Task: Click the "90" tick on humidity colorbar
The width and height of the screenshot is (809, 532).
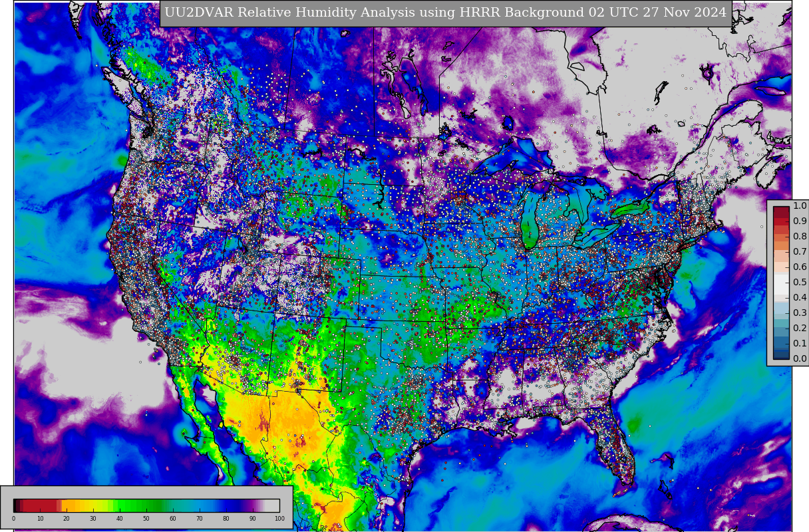Action: [x=253, y=519]
